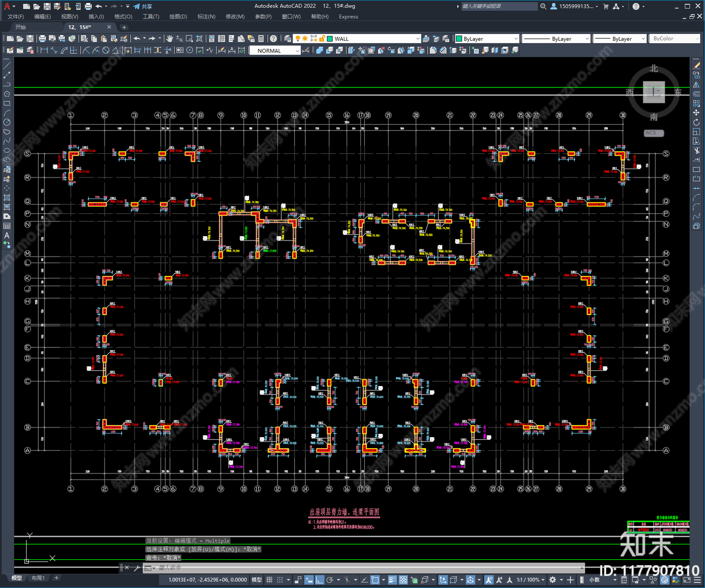Click the Rotate tool in right toolbar

click(x=696, y=123)
